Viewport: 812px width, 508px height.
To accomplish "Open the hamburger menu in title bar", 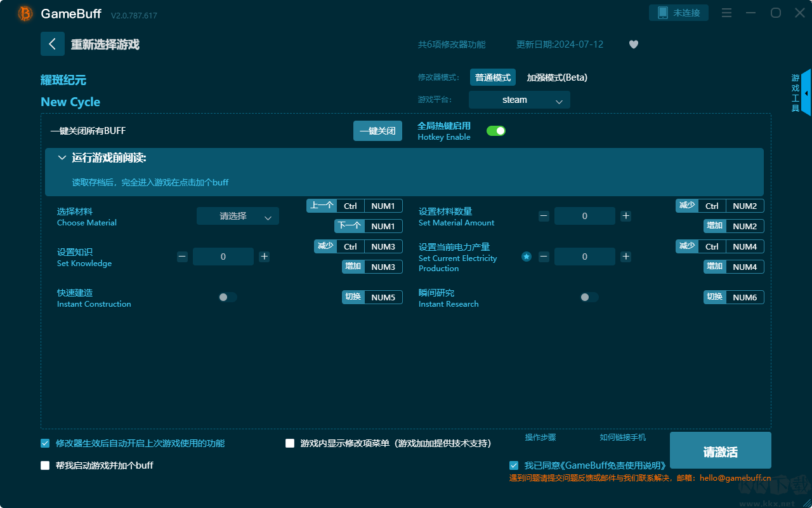I will (727, 13).
